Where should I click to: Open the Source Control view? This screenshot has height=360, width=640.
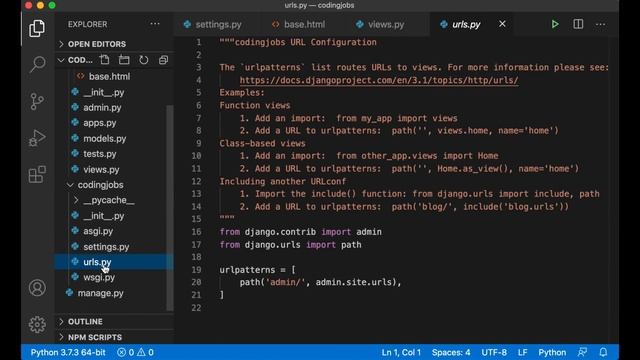(x=37, y=101)
